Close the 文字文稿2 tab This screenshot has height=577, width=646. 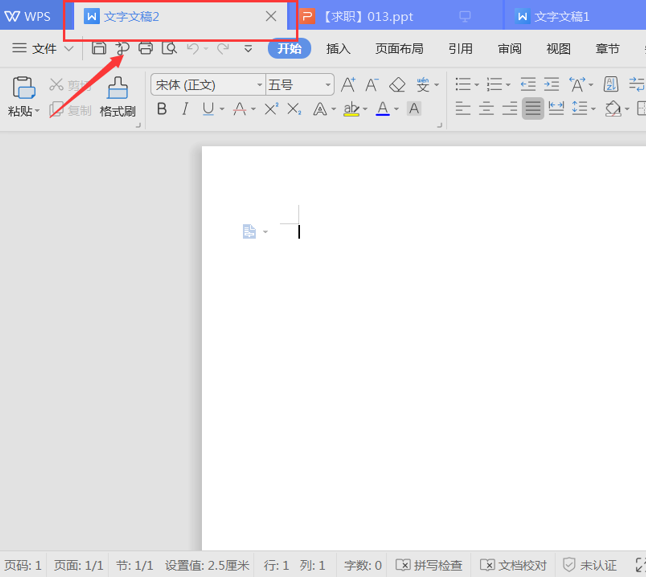[271, 16]
